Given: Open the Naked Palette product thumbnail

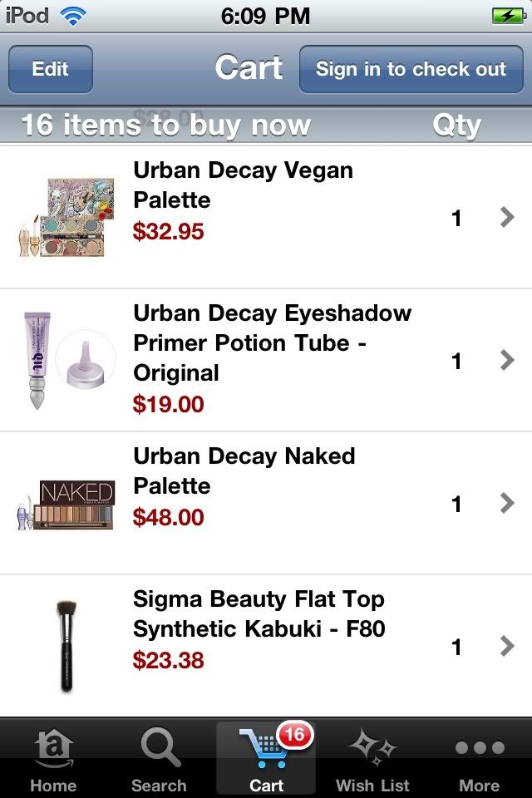Looking at the screenshot, I should coord(66,505).
